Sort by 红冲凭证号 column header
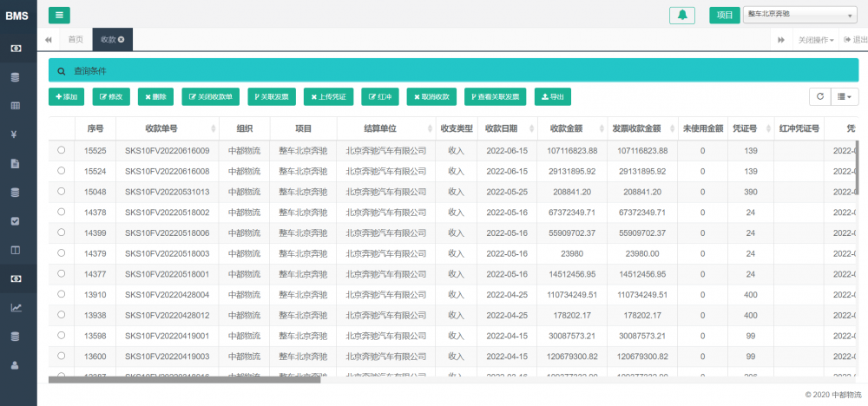This screenshot has height=406, width=868. [799, 128]
